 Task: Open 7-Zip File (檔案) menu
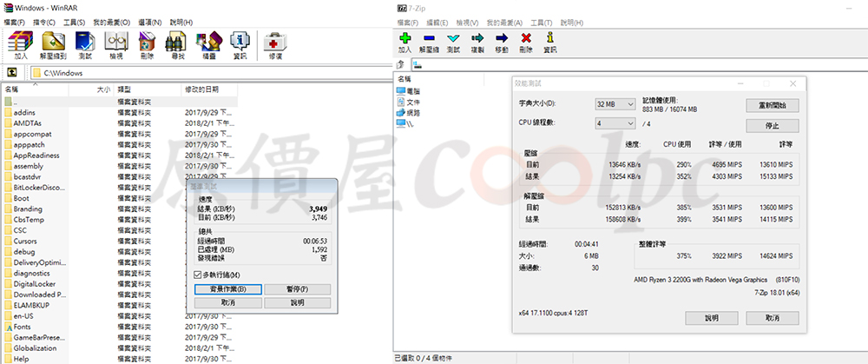click(x=407, y=23)
